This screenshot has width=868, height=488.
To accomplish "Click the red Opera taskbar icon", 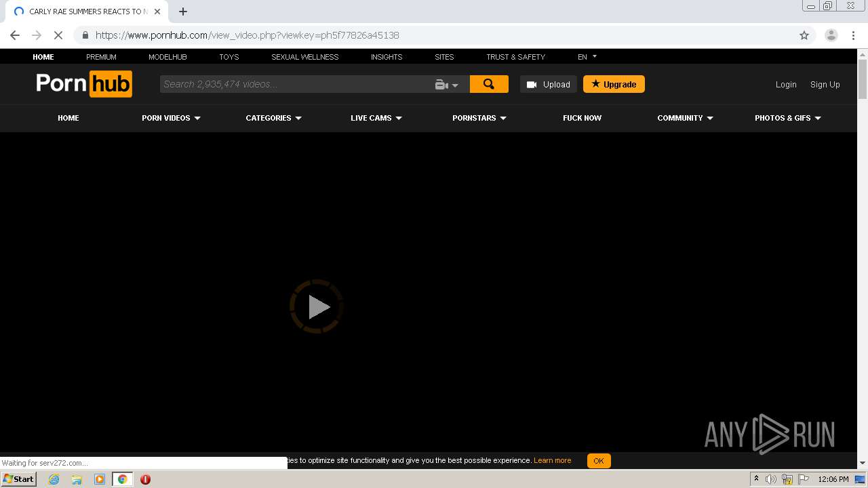I will coord(145,479).
